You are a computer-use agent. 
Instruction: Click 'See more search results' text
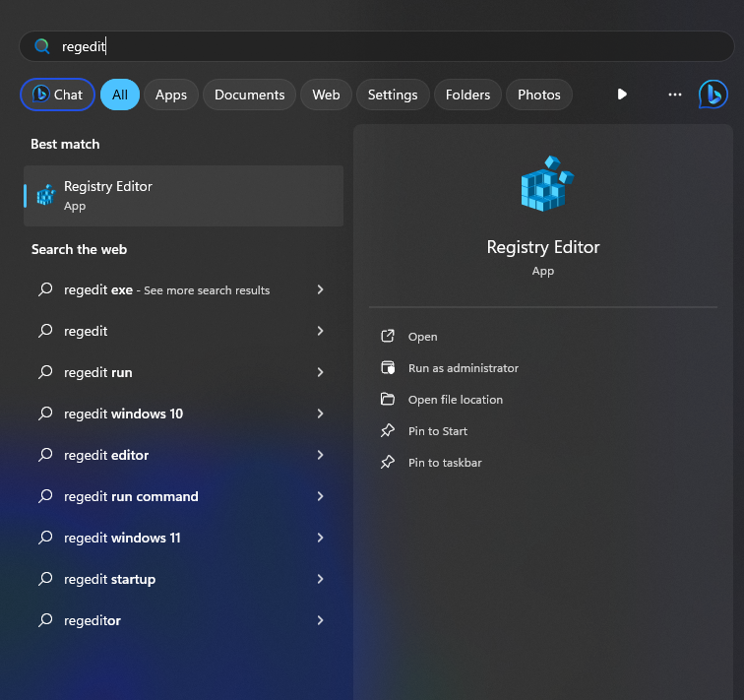click(x=207, y=290)
